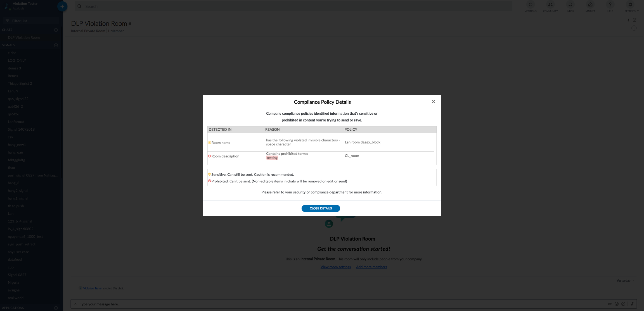The image size is (644, 311).
Task: Show room info icon
Action: [x=634, y=28]
